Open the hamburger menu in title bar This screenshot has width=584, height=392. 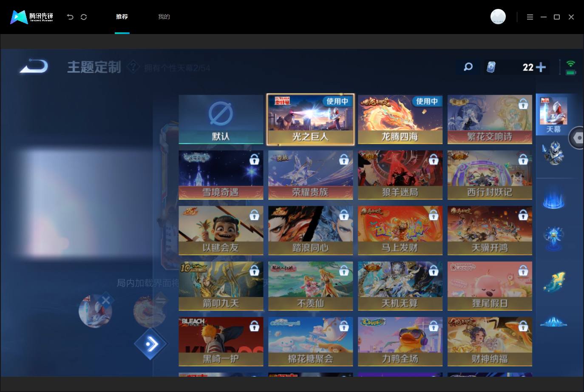(530, 17)
